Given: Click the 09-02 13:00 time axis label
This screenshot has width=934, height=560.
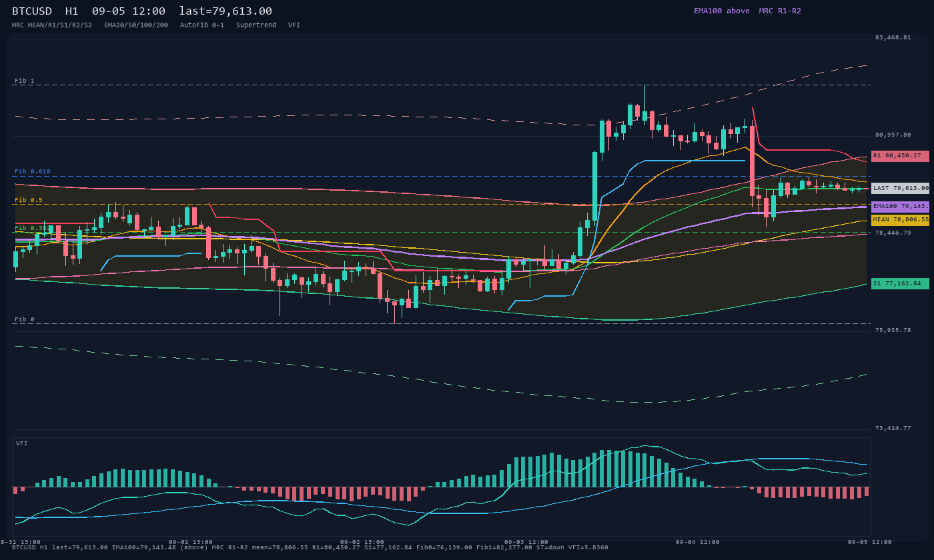Looking at the screenshot, I should pyautogui.click(x=362, y=542).
